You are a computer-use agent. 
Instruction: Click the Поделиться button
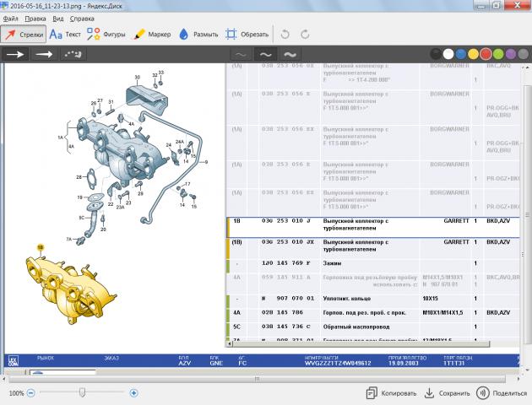(502, 393)
